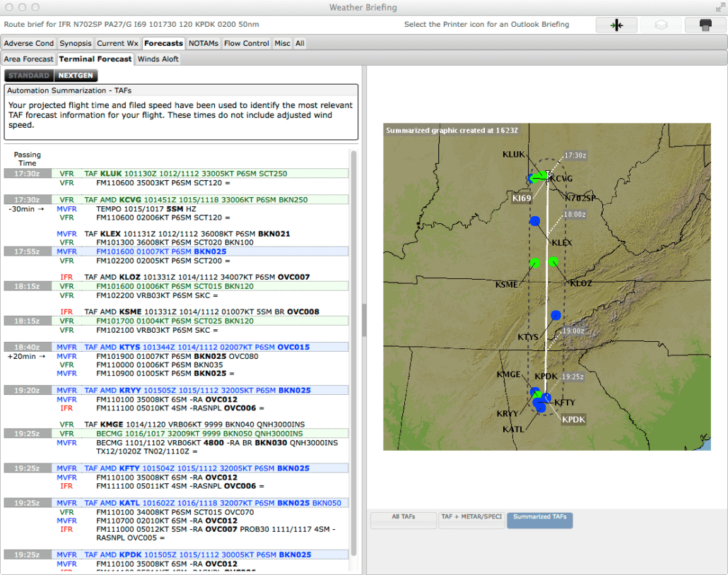Open the NOTAMs tab
Screen dimensions: 728x575
click(204, 43)
